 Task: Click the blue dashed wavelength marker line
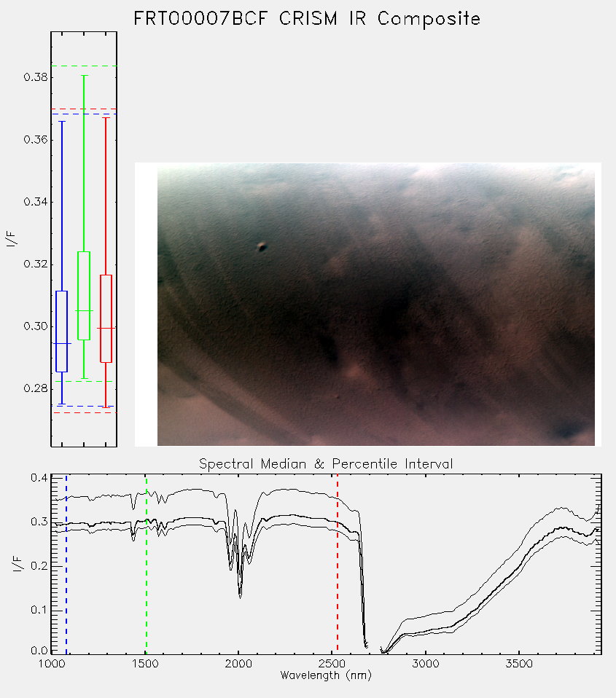(x=66, y=565)
